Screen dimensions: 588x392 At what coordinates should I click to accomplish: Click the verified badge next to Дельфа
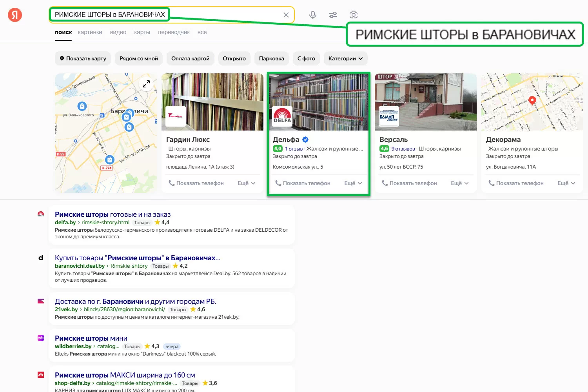305,140
